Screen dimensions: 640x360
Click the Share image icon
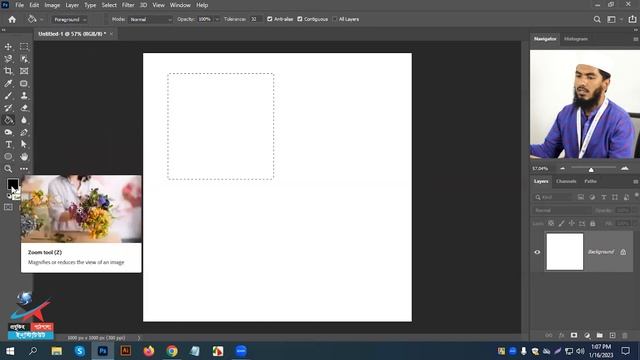coord(632,19)
